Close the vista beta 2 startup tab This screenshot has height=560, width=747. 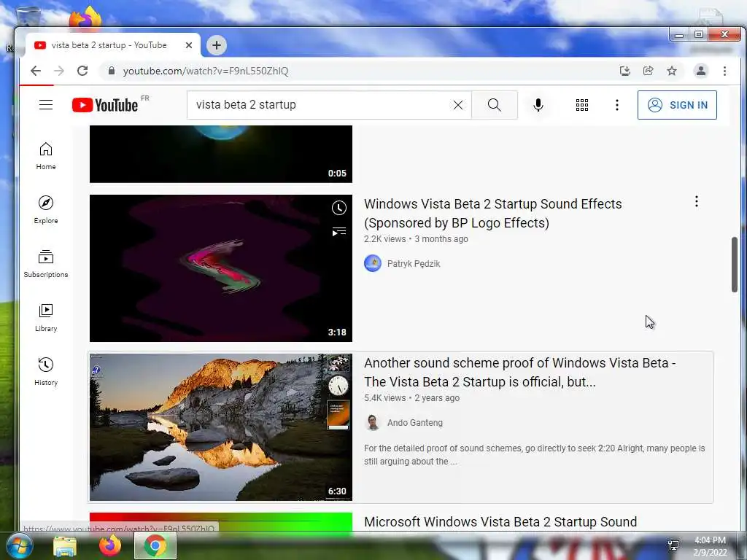point(189,45)
